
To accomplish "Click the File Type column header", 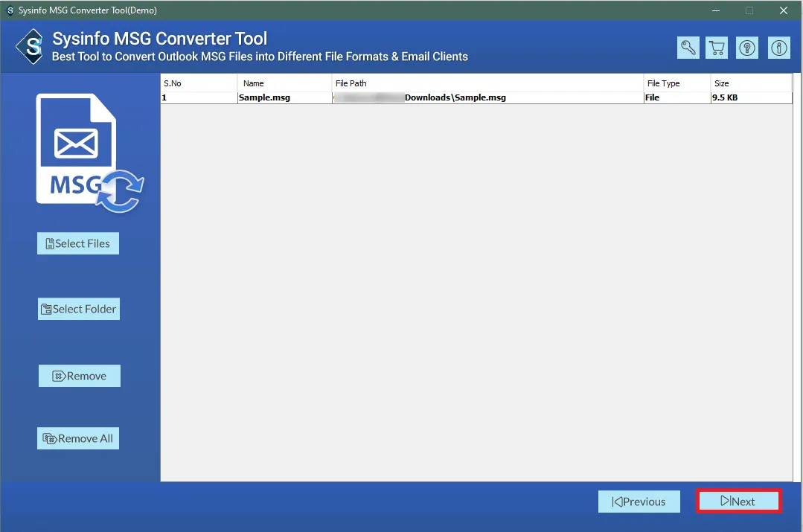I will (676, 83).
